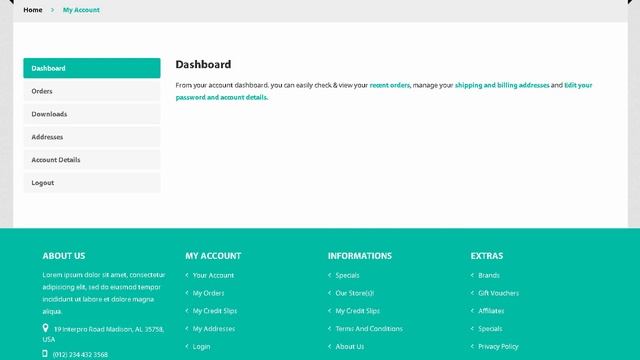Open the recent orders link
This screenshot has width=640, height=360.
coord(389,85)
